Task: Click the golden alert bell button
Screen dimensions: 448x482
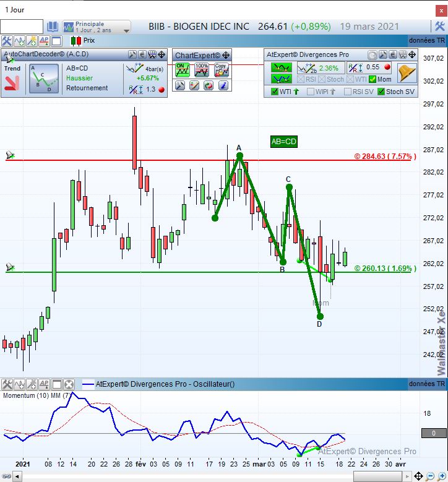Action: [x=407, y=73]
